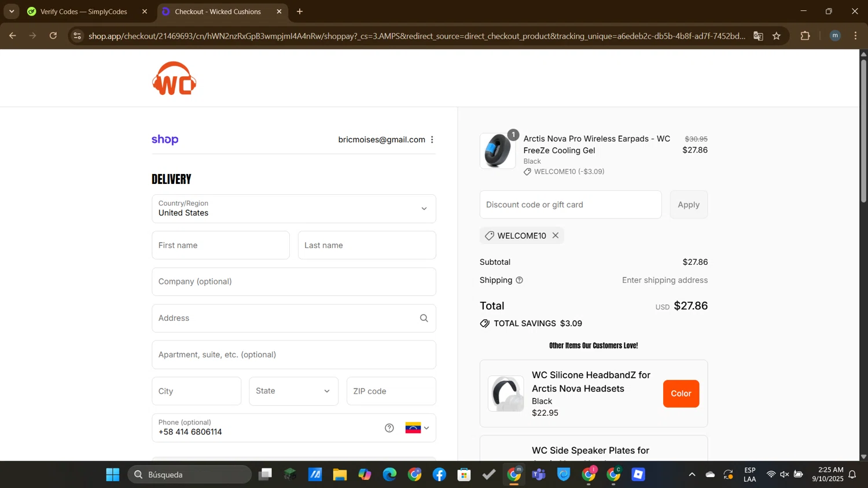Screen dimensions: 868x488
Task: Click the search icon in Address field
Action: [x=424, y=319]
